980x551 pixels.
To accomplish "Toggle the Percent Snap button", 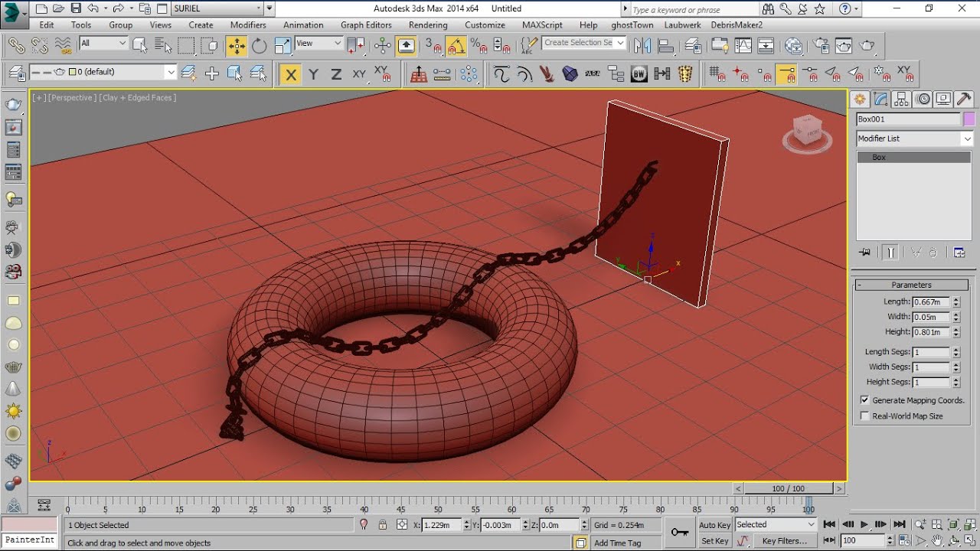I will coord(479,45).
